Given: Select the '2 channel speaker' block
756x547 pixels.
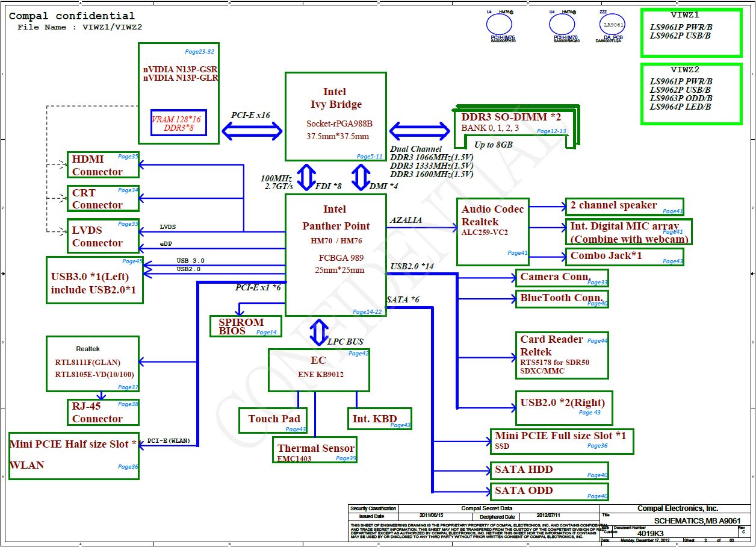Looking at the screenshot, I should (625, 207).
